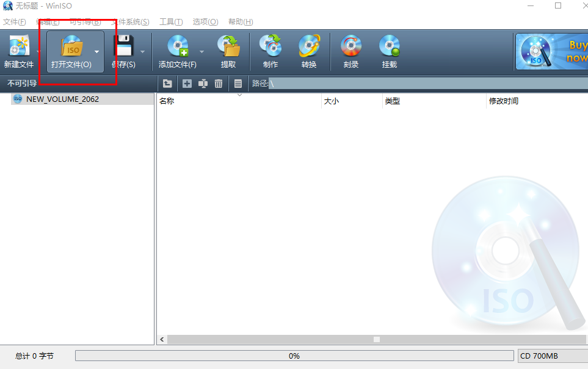
Task: Sort by the 名称 column header
Action: [239, 101]
